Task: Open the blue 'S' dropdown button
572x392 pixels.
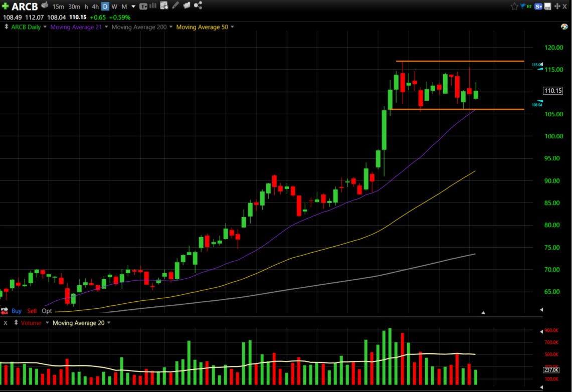Action: click(538, 6)
